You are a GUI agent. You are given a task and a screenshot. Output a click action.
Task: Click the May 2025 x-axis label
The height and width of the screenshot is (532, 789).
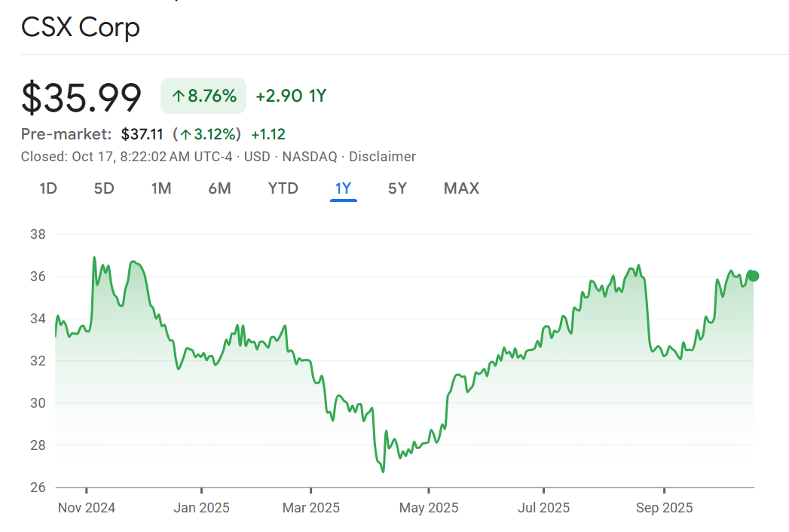pos(429,508)
